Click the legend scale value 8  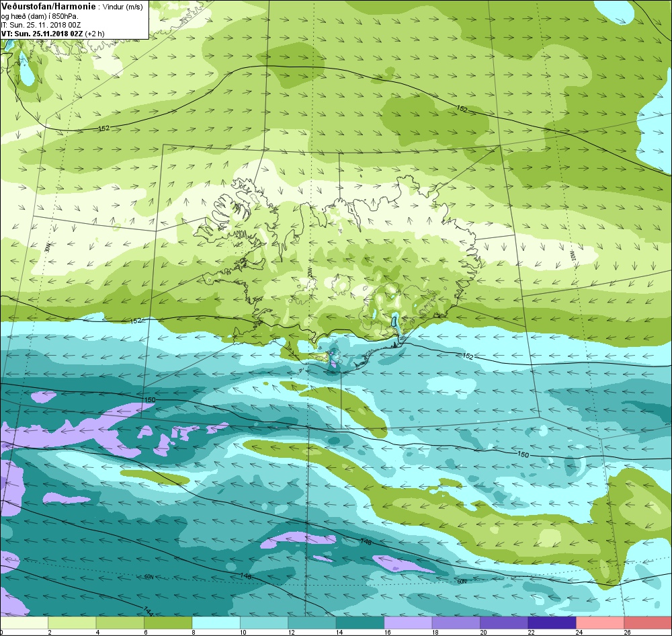[x=194, y=632]
